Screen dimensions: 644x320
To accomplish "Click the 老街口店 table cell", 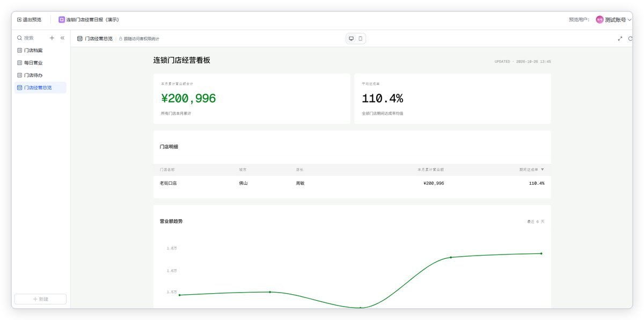I will point(168,183).
